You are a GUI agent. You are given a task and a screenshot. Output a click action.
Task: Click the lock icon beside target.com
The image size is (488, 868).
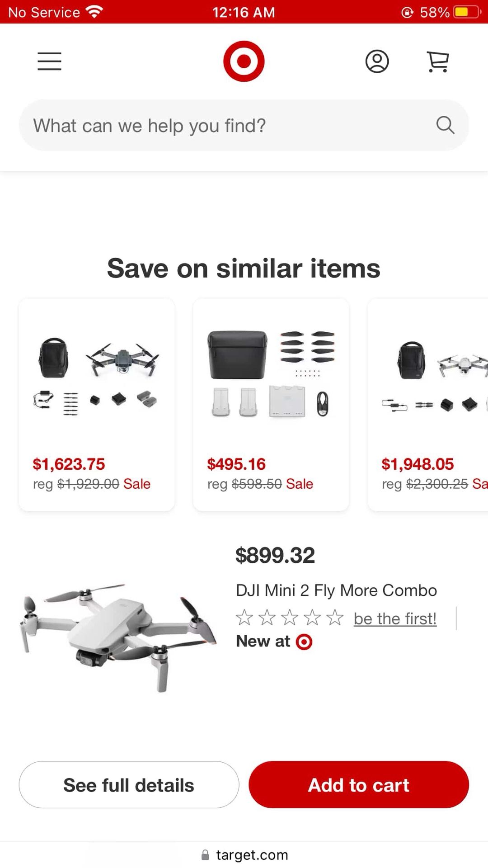coord(204,855)
